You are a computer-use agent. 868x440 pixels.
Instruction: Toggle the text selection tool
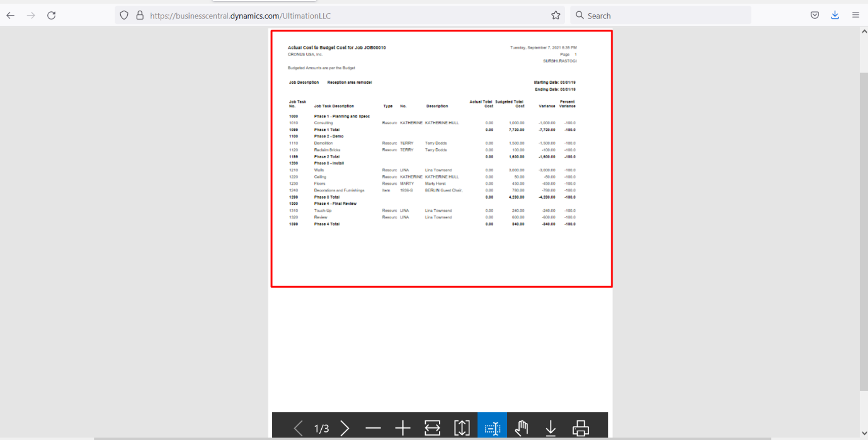(492, 428)
